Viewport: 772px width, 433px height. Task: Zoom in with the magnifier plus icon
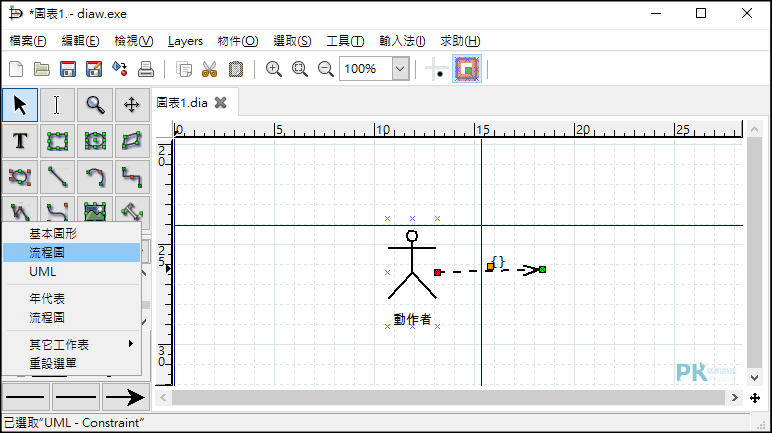(x=274, y=69)
